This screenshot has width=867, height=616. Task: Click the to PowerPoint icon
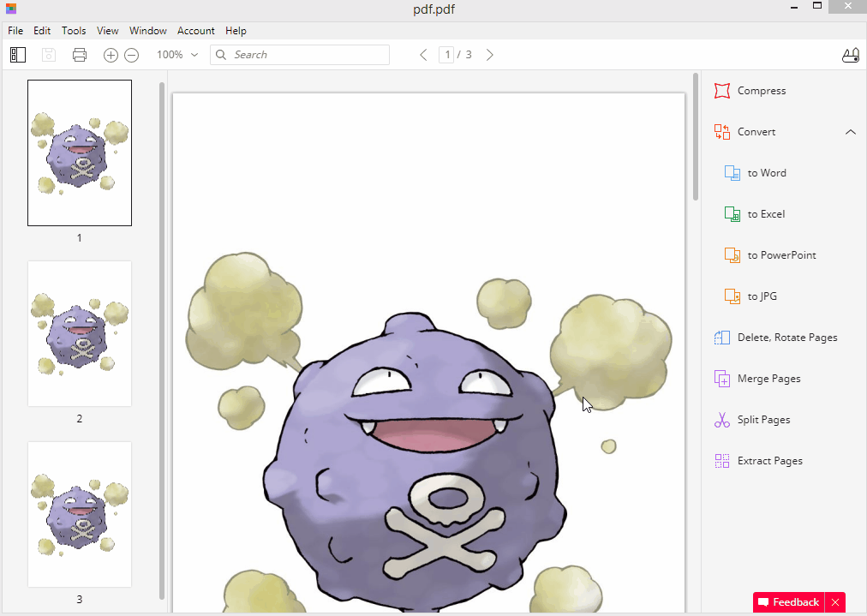click(x=732, y=255)
